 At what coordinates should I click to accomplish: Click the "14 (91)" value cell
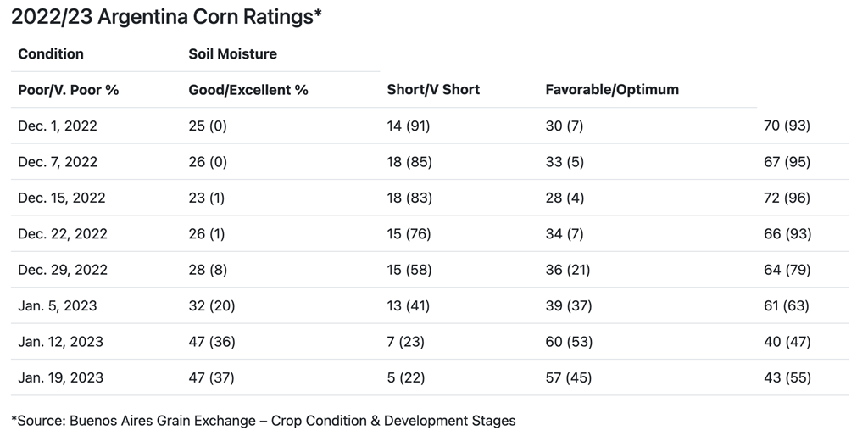[x=409, y=126]
